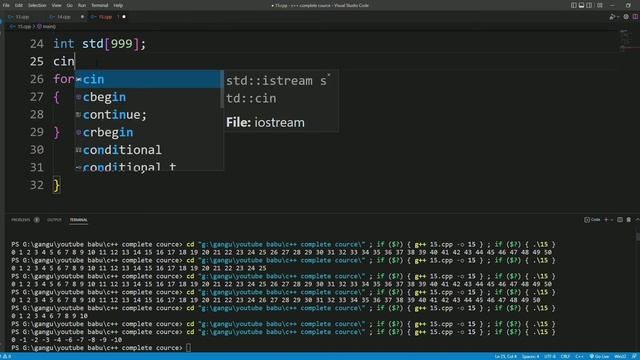The height and width of the screenshot is (360, 640).
Task: Click the Run C/C++ file play icon
Action: click(611, 17)
